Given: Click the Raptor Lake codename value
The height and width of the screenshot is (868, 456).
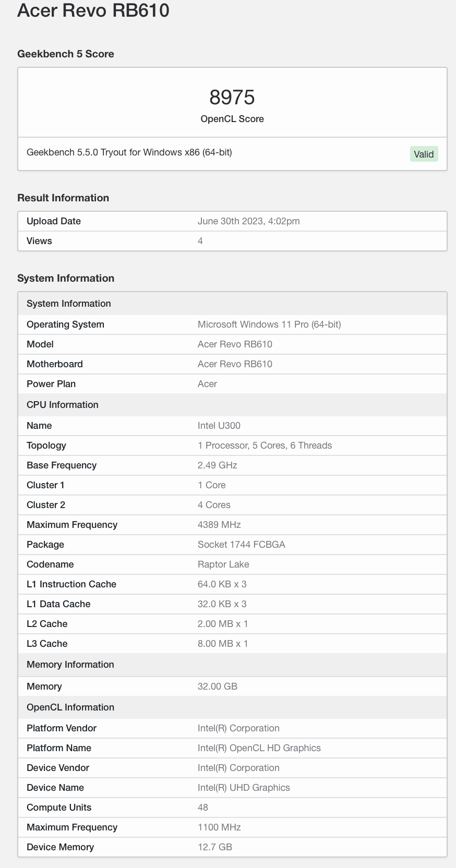Looking at the screenshot, I should pyautogui.click(x=223, y=564).
